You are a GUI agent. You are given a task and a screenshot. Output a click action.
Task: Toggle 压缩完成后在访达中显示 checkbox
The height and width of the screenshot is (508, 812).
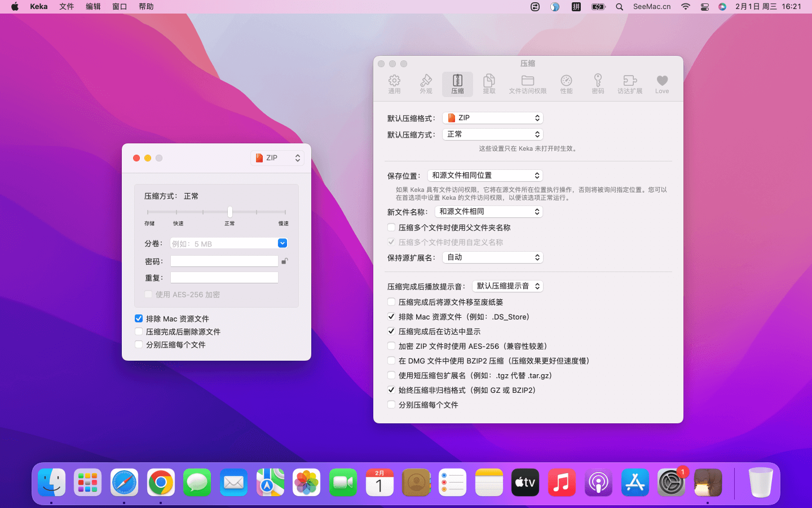click(391, 332)
